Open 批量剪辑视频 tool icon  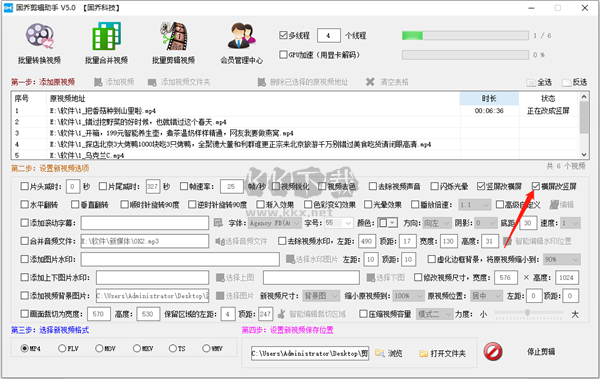point(174,36)
